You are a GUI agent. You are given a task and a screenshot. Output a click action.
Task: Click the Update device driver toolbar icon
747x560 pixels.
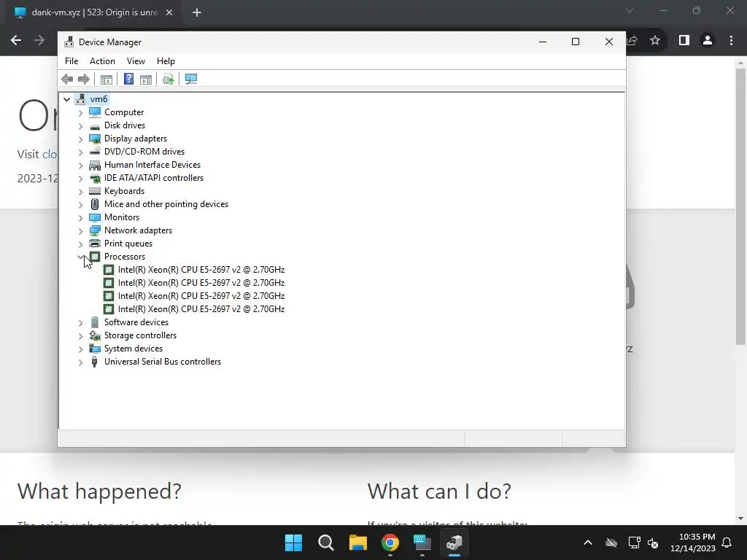[x=169, y=79]
